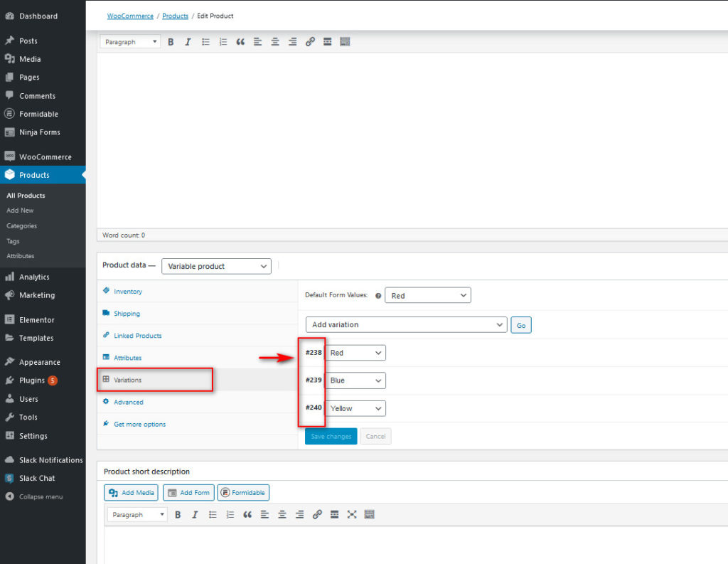Insert link in top editor toolbar
Viewport: 728px width, 564px height.
[310, 42]
